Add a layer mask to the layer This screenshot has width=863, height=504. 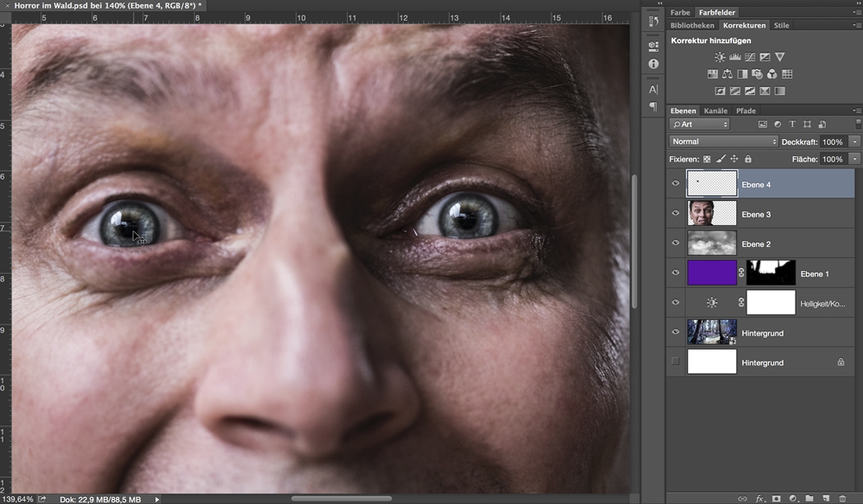(777, 498)
